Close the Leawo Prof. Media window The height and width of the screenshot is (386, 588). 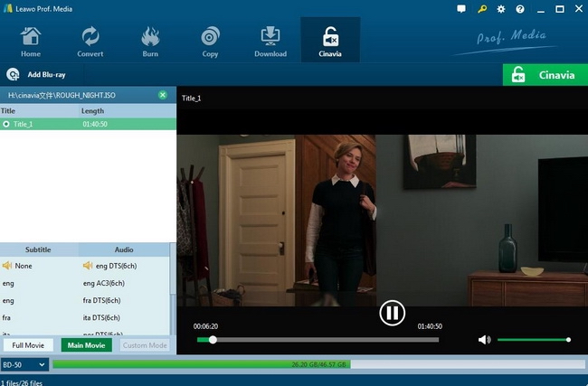click(579, 9)
